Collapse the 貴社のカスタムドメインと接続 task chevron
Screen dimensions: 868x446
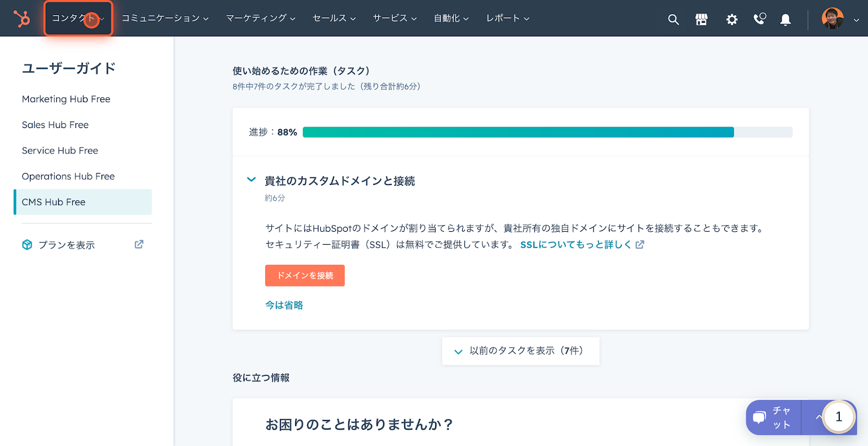[251, 180]
